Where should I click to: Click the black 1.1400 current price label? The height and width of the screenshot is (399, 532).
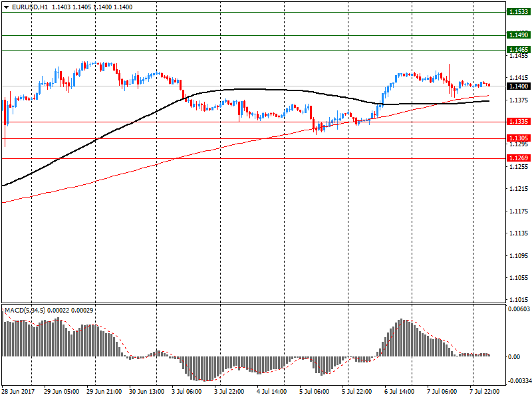coord(519,86)
